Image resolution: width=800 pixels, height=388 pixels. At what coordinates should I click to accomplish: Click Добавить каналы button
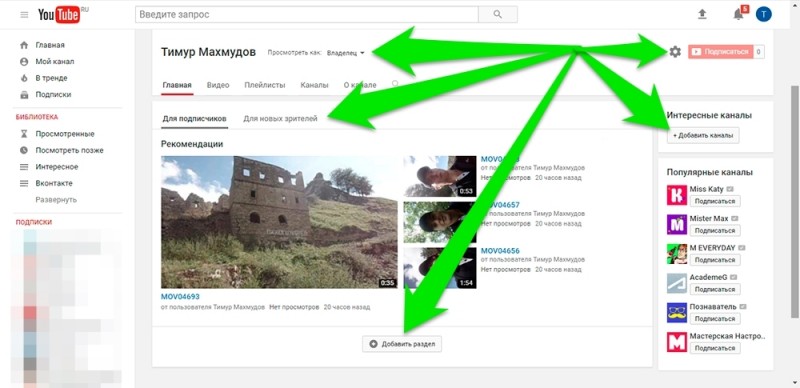click(703, 135)
